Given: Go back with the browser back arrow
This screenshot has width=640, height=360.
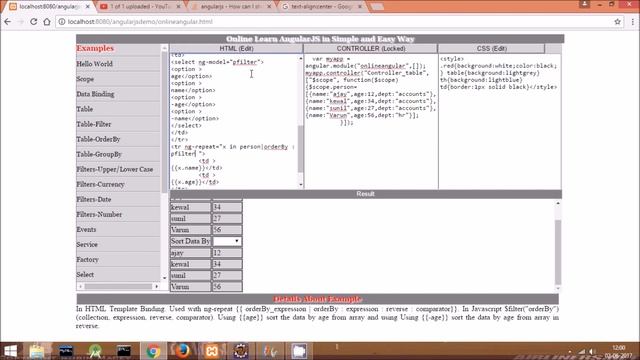Looking at the screenshot, I should (7, 22).
